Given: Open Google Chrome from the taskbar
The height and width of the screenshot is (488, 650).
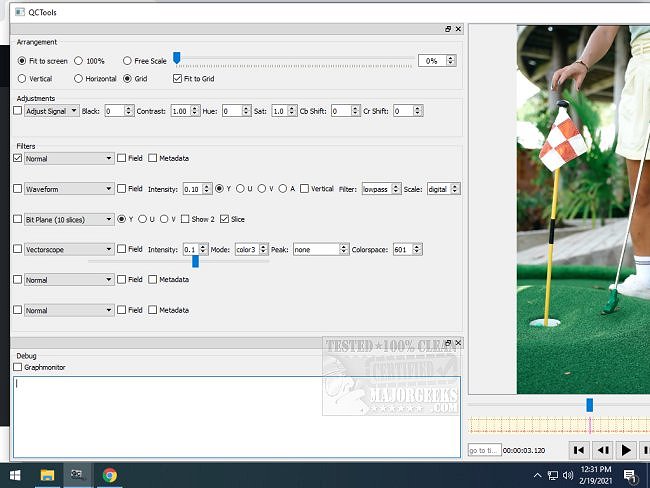Looking at the screenshot, I should pyautogui.click(x=108, y=475).
